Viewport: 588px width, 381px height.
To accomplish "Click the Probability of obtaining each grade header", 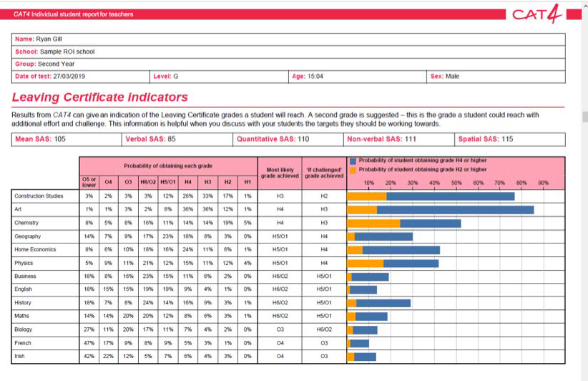I will (x=168, y=166).
